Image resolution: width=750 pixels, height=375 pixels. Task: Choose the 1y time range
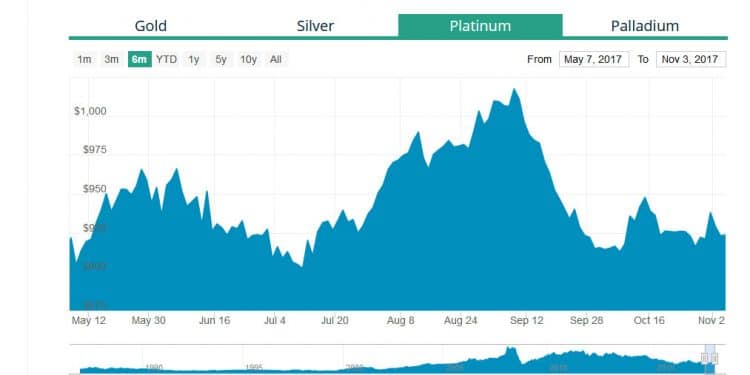[194, 59]
